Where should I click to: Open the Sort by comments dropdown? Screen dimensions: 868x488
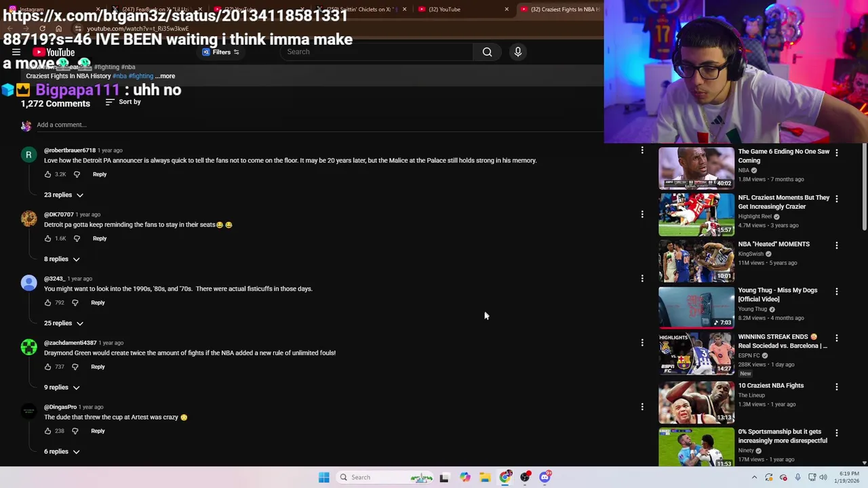(x=123, y=102)
